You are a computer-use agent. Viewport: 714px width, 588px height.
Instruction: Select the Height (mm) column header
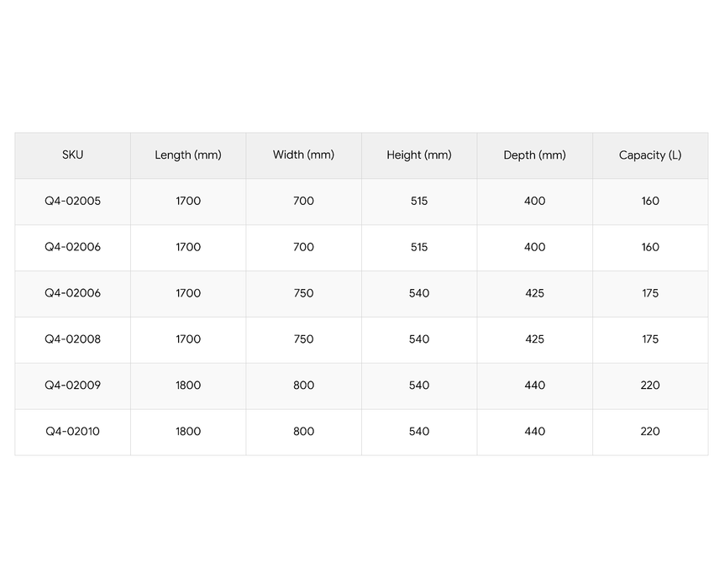coord(419,155)
